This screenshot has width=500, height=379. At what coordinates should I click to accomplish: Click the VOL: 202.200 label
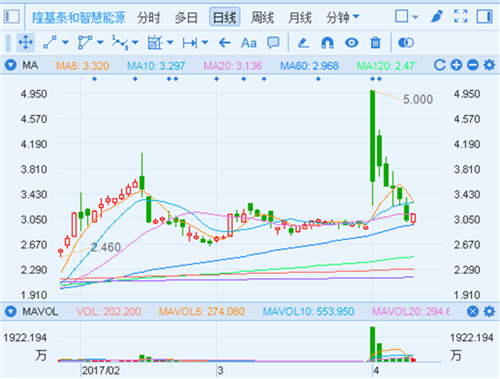pyautogui.click(x=109, y=312)
